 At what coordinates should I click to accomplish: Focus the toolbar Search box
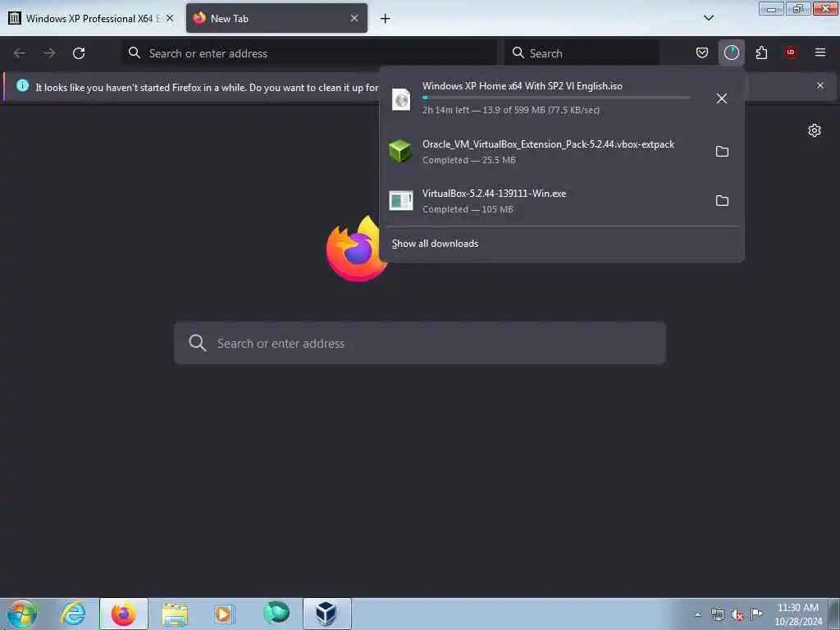click(582, 53)
